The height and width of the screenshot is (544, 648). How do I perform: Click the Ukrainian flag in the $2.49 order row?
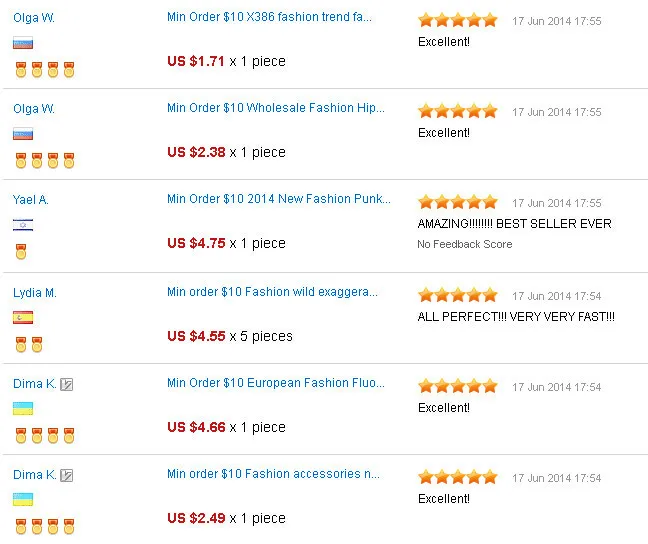tap(23, 500)
